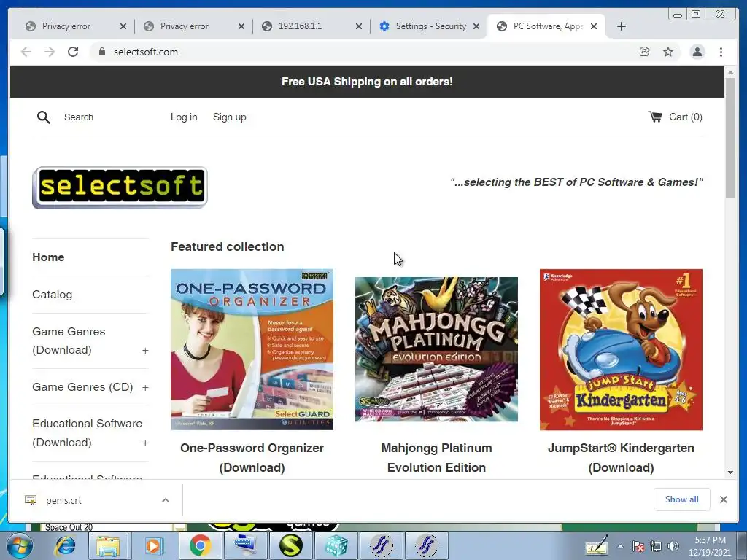Open the dice taskbar app
The image size is (747, 560).
336,545
